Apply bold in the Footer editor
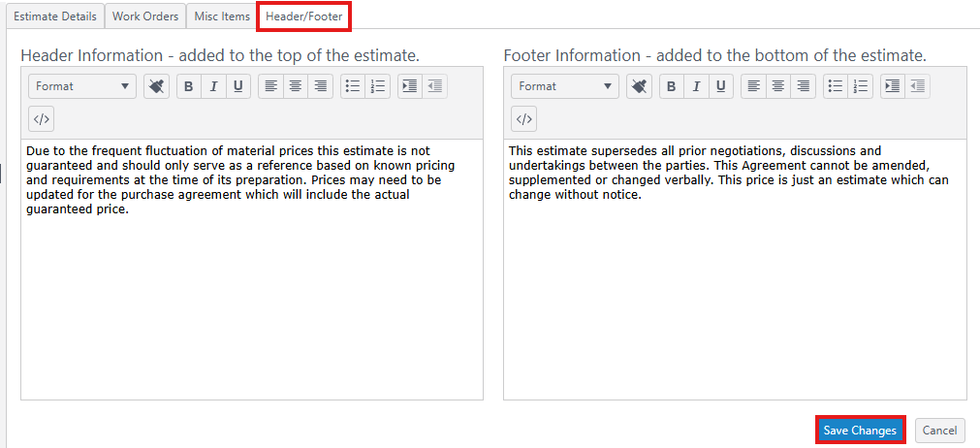 672,86
